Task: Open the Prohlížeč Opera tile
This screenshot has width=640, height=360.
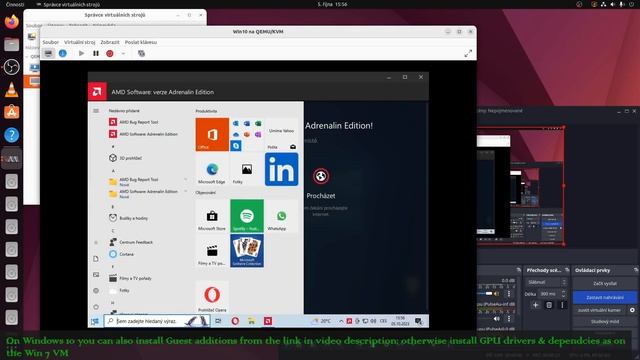Action: point(212,297)
